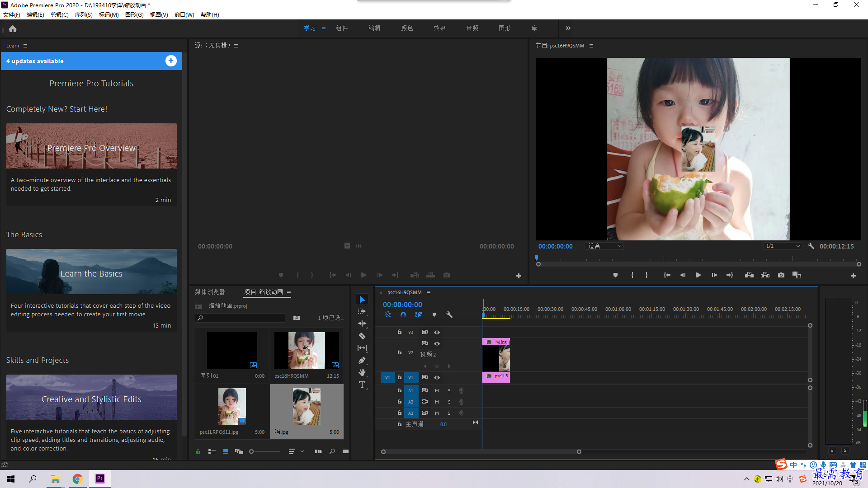Screen dimensions: 868x488
Task: Switch to 编辑 workspace tab
Action: 374,28
